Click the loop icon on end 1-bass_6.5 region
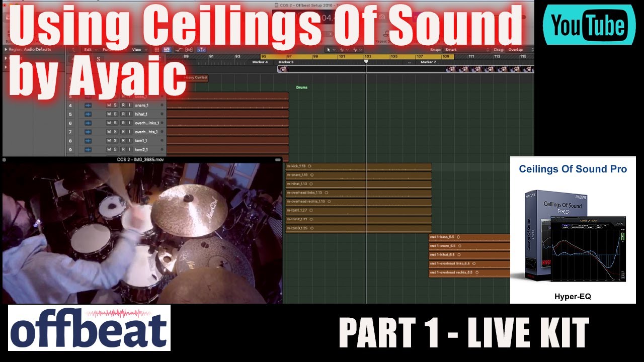The width and height of the screenshot is (644, 362). (458, 237)
